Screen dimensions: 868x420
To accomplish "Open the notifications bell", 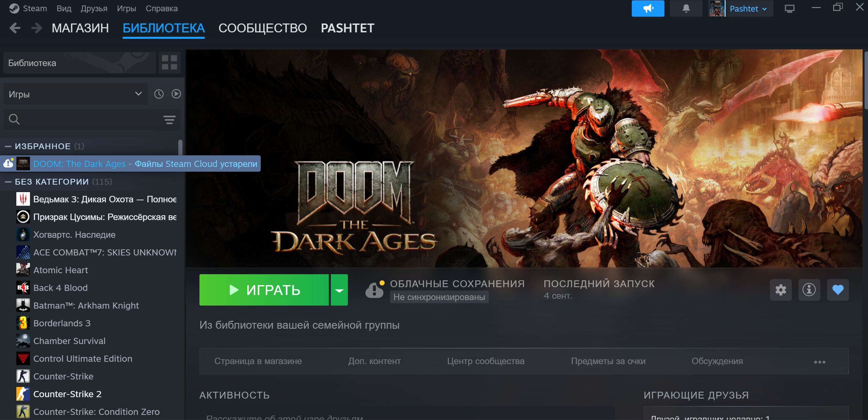I will pos(686,9).
